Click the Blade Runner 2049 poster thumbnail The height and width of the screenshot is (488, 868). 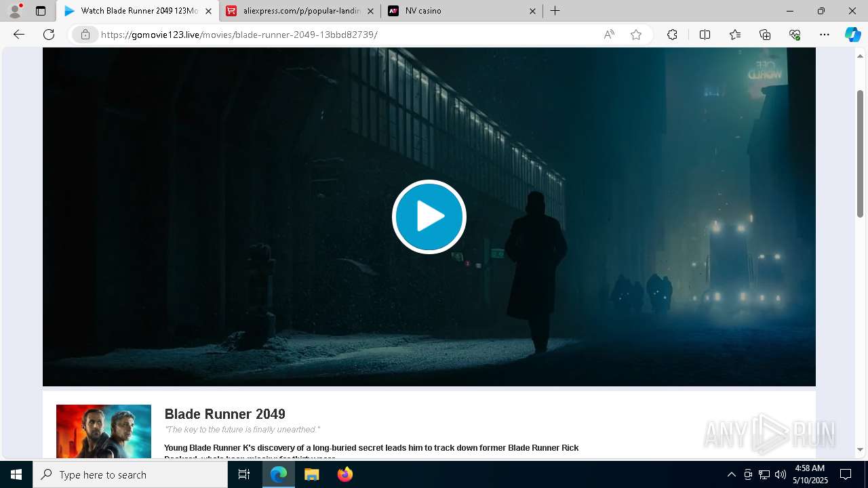coord(104,432)
